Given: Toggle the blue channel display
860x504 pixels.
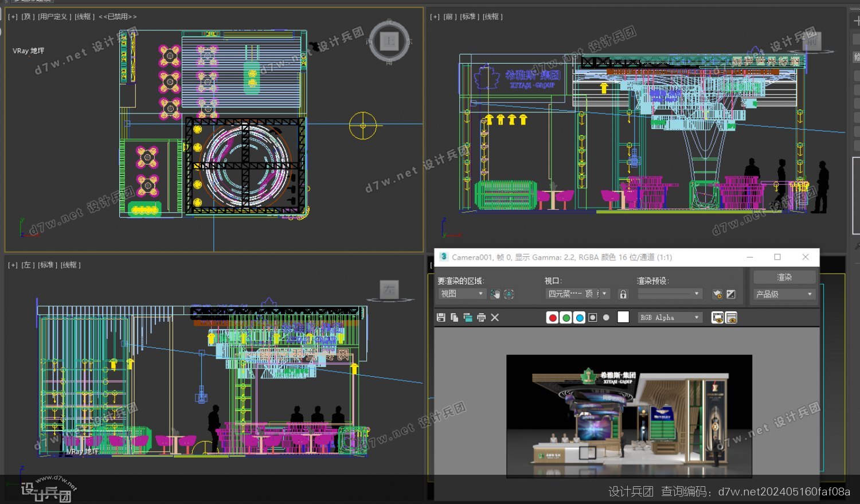Looking at the screenshot, I should point(580,318).
